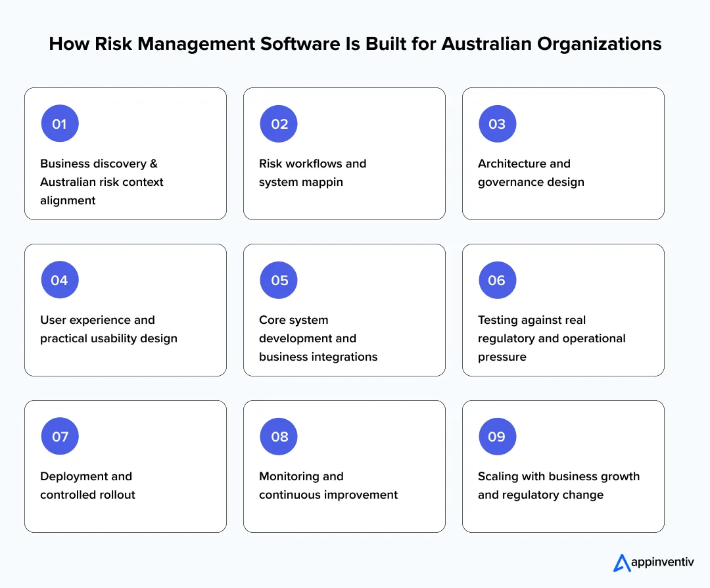The width and height of the screenshot is (710, 588).
Task: Select the 08 step circle
Action: click(279, 436)
